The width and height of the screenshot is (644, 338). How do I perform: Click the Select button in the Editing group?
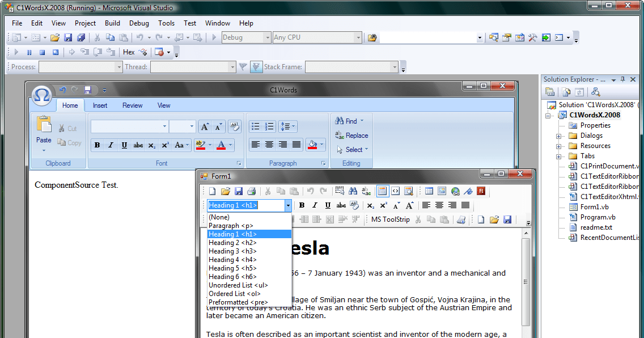[355, 150]
